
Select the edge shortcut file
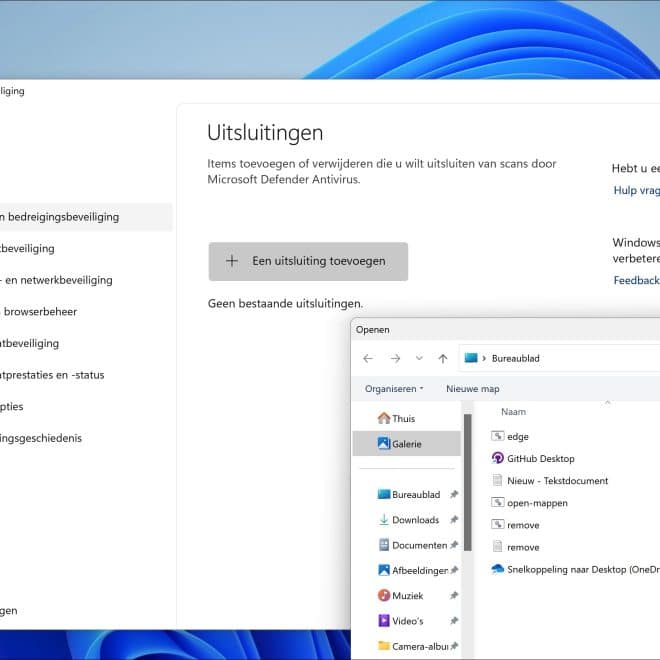coord(518,436)
